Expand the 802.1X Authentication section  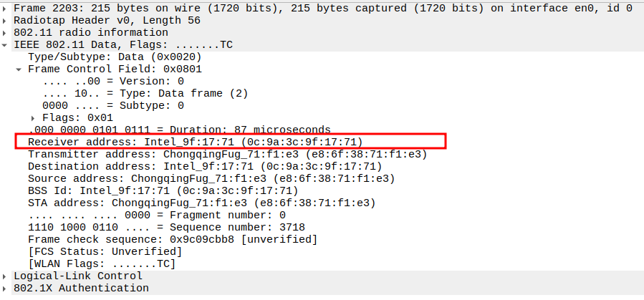[5, 288]
